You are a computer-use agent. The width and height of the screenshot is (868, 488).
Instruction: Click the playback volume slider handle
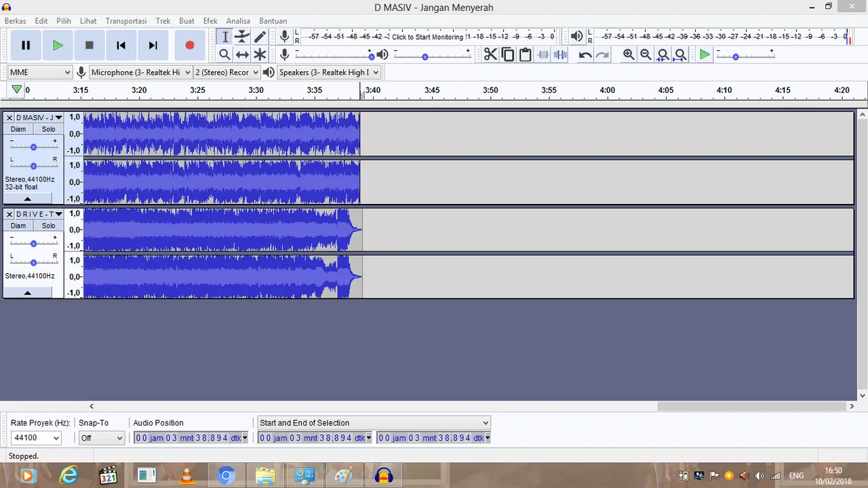point(425,56)
